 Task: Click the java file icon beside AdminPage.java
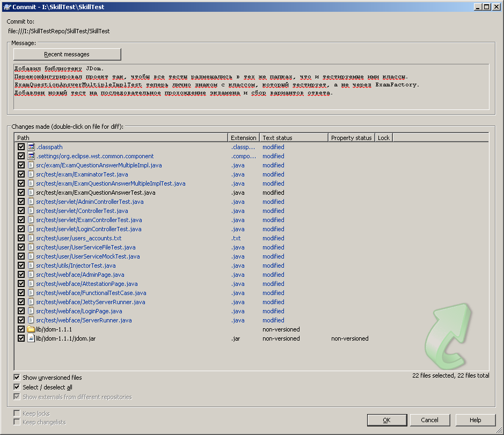(x=30, y=274)
